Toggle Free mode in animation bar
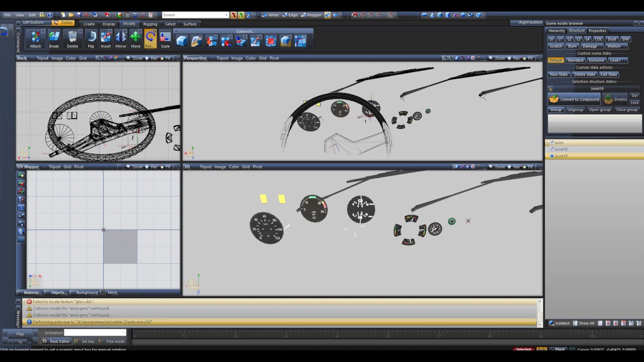The width and height of the screenshot is (644, 362). click(x=112, y=341)
